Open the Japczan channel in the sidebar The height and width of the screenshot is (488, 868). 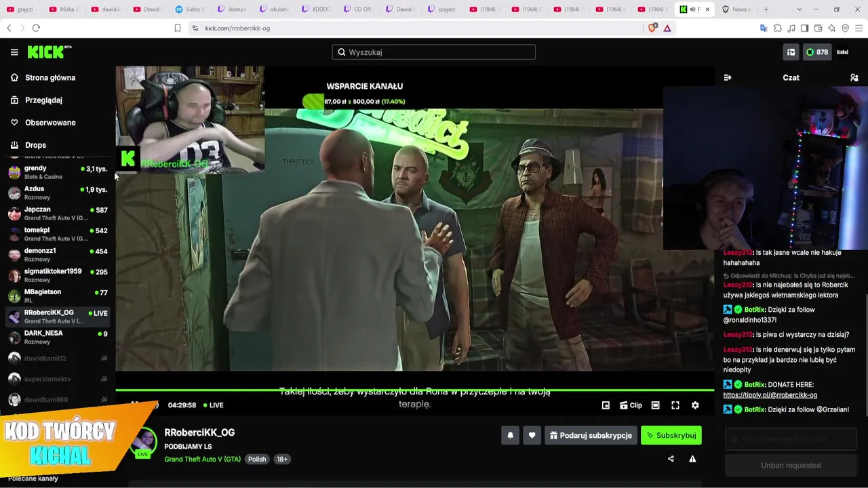(x=58, y=213)
